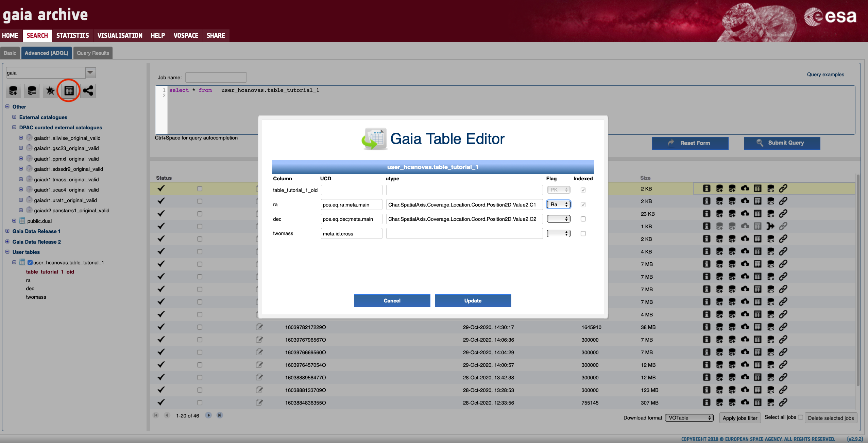Expand Gaia Data Release 1 node

click(x=7, y=231)
